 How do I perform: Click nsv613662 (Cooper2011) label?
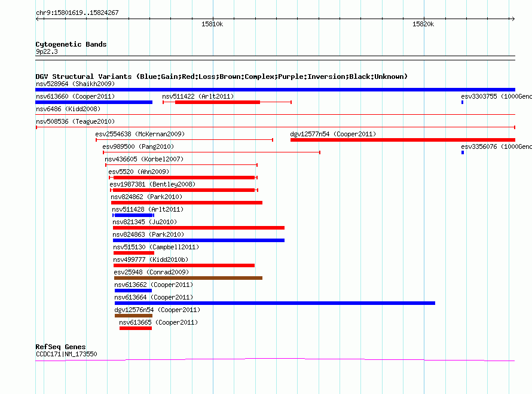(x=154, y=285)
